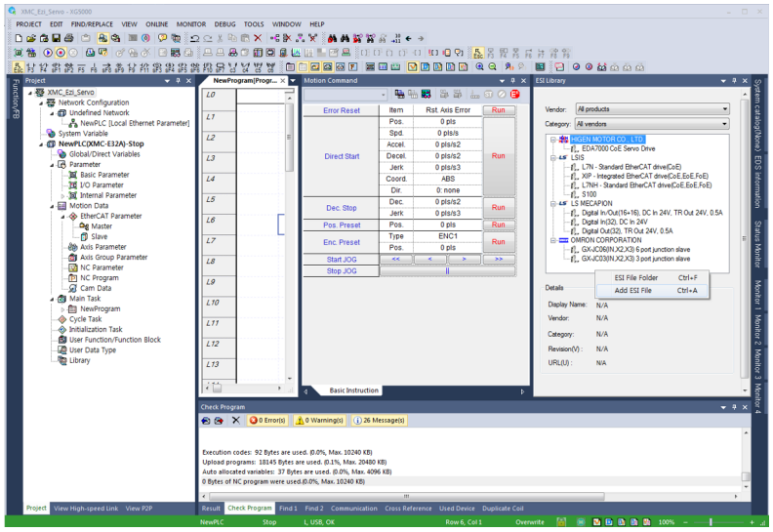Open the Vendor dropdown in ESI Library
The image size is (773, 532).
pyautogui.click(x=724, y=109)
